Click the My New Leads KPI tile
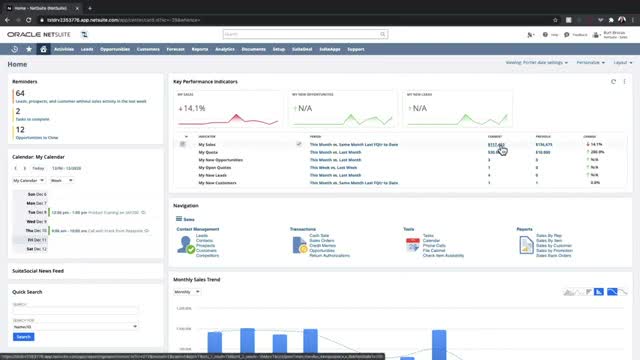This screenshot has height=360, width=640. pos(457,109)
